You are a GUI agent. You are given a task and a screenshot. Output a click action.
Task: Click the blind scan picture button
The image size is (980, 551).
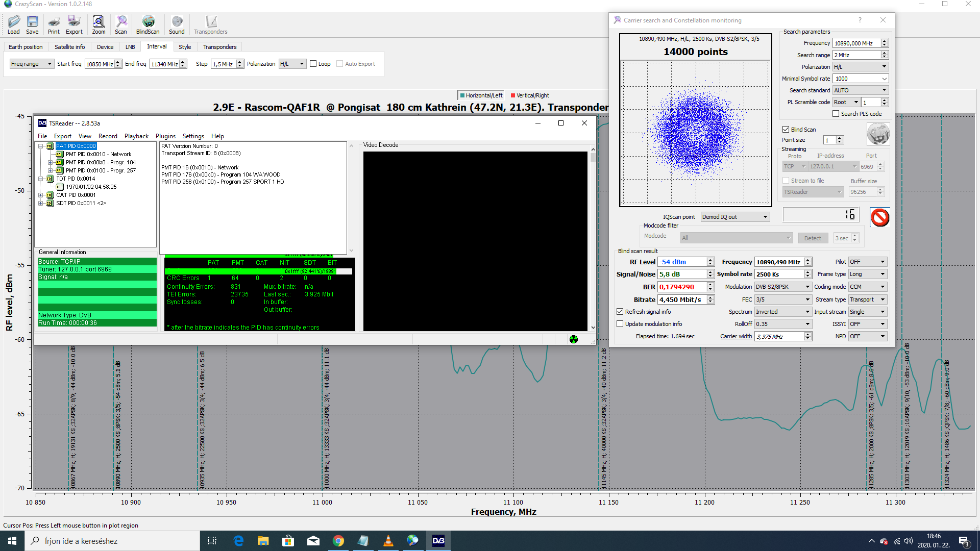[x=878, y=134]
